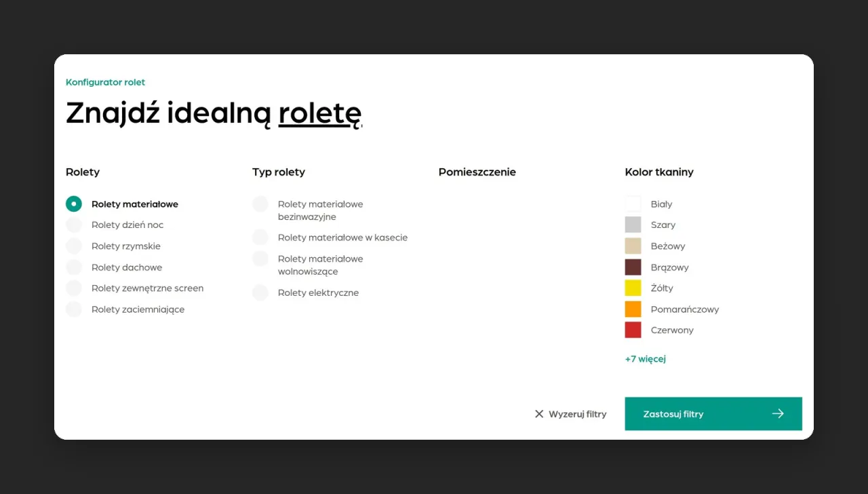868x494 pixels.
Task: Select the Rolety materiałowe radio button
Action: click(x=74, y=204)
